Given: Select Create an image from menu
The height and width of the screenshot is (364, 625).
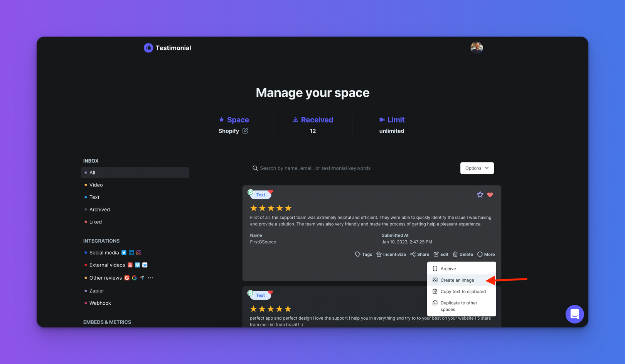Looking at the screenshot, I should (x=457, y=280).
